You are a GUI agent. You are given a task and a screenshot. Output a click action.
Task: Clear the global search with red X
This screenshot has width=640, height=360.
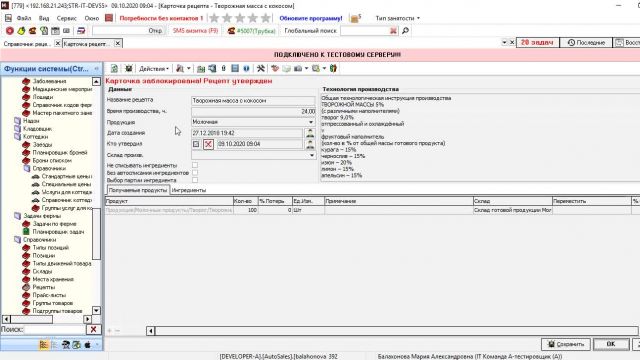393,31
